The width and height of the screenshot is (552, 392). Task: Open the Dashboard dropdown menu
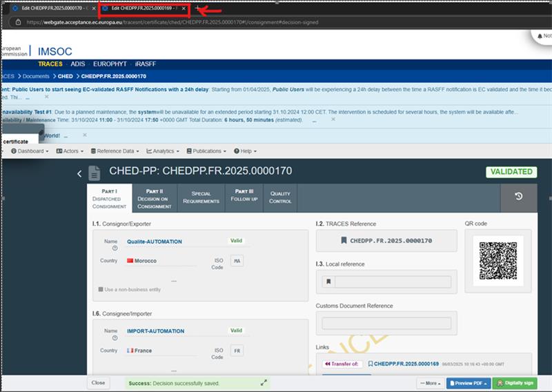(30, 150)
